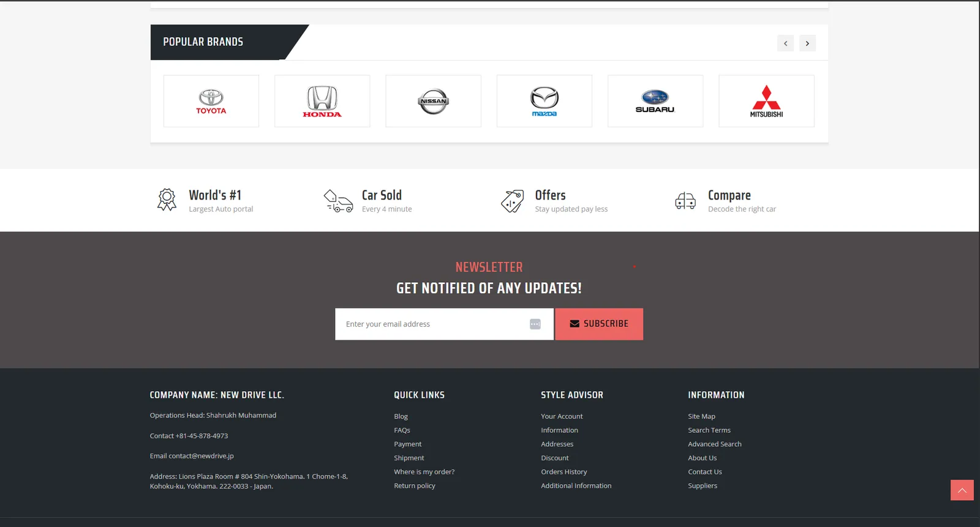
Task: Open the Search Terms link
Action: pos(709,430)
